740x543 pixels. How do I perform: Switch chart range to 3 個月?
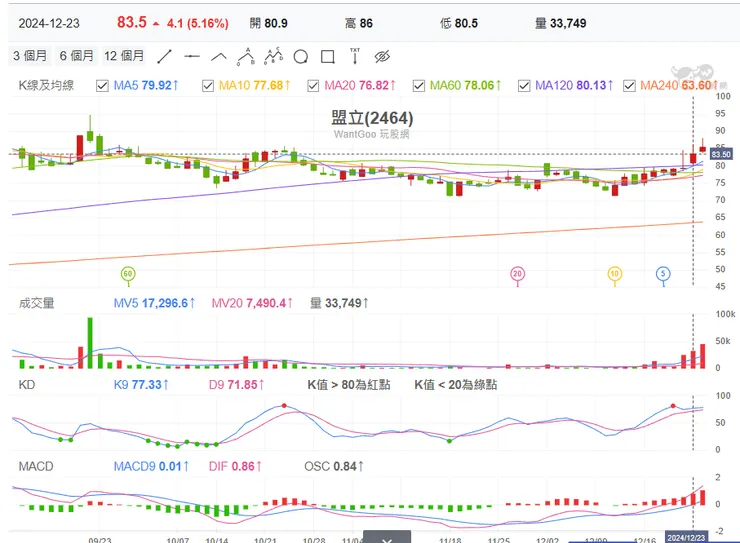[30, 56]
